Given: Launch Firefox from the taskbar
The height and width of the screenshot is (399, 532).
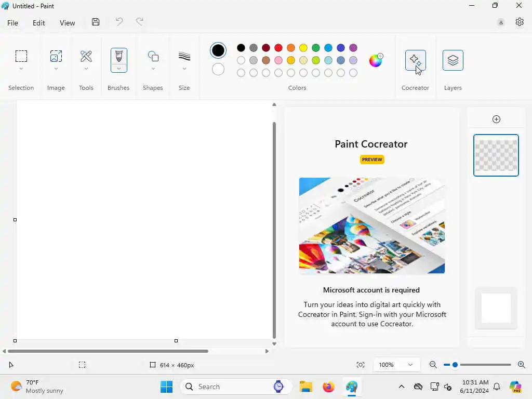Looking at the screenshot, I should 328,387.
